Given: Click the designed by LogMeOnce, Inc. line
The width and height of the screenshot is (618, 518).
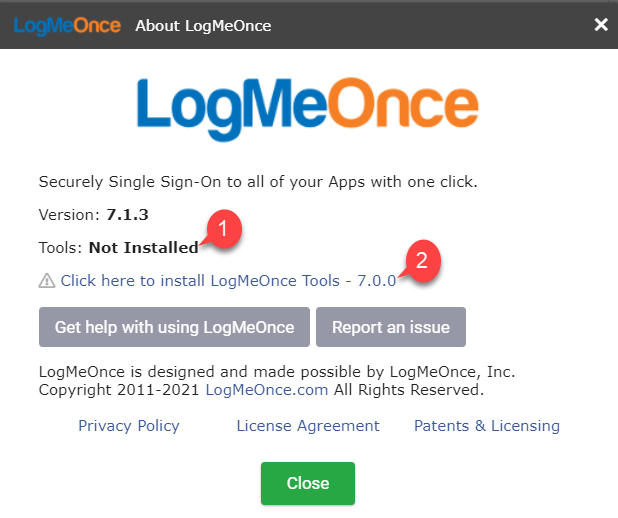Looking at the screenshot, I should pyautogui.click(x=277, y=372).
